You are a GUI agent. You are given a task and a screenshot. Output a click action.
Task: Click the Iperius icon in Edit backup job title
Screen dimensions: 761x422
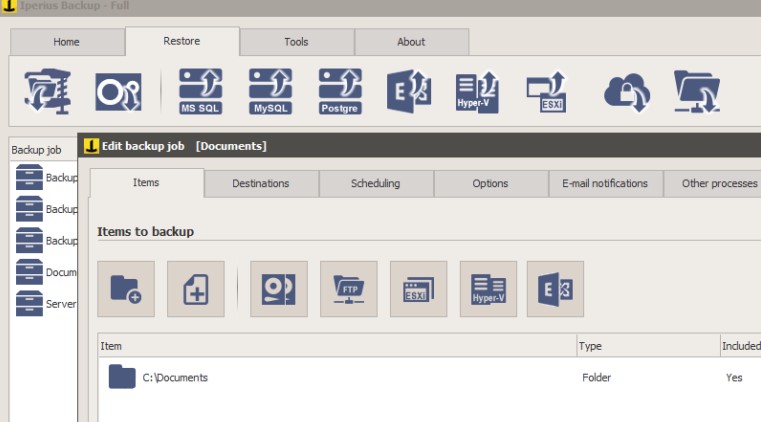pos(91,146)
